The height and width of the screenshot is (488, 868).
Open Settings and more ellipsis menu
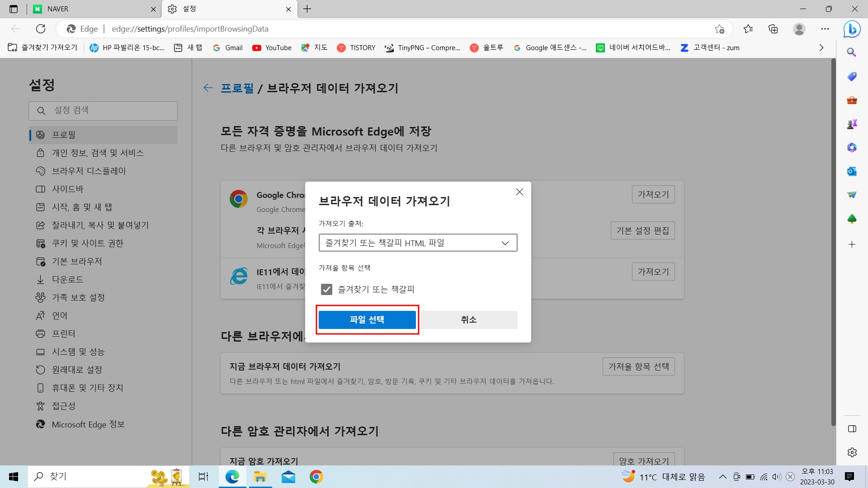click(x=825, y=29)
